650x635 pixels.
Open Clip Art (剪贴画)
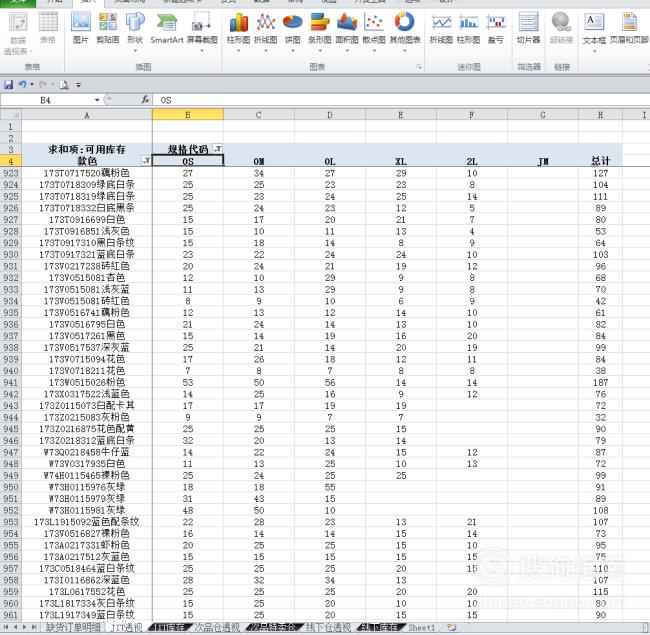coord(108,27)
